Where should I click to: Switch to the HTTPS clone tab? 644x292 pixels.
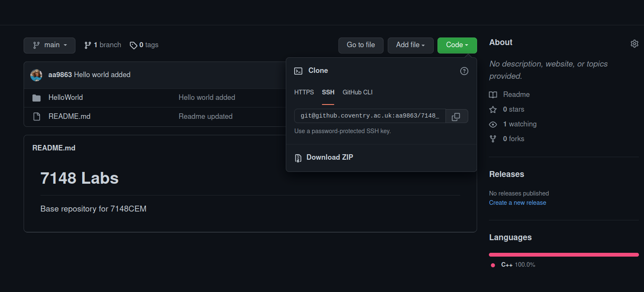[303, 92]
